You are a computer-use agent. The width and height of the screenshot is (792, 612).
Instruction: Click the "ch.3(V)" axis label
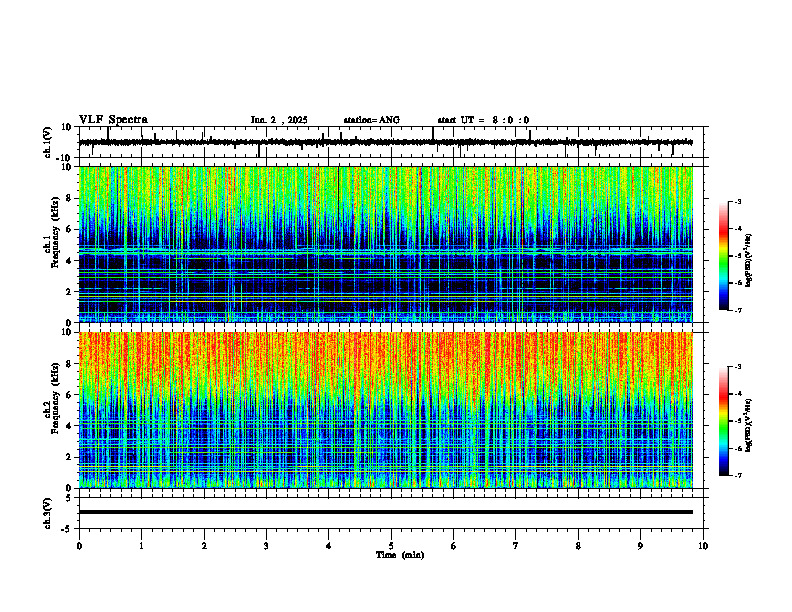coord(48,514)
